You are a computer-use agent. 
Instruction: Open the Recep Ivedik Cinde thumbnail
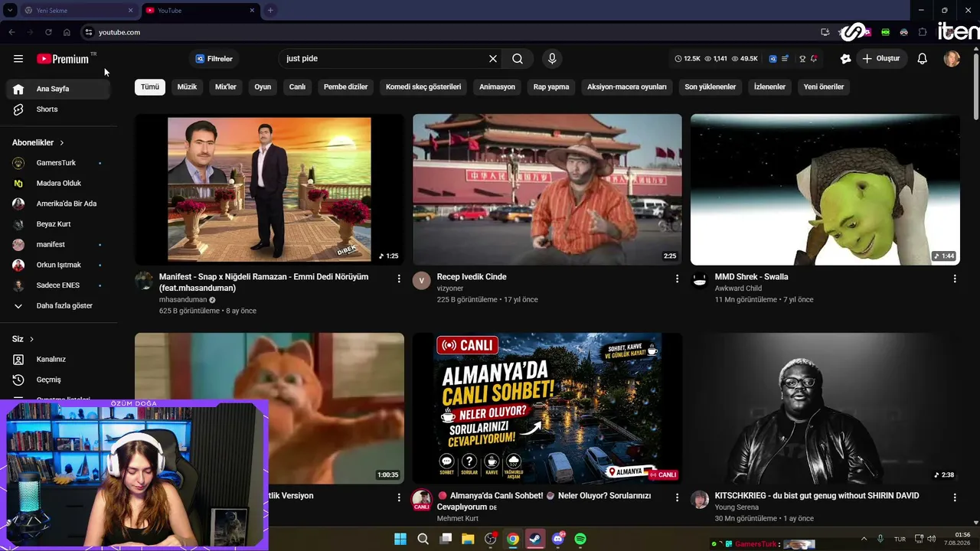click(x=547, y=190)
